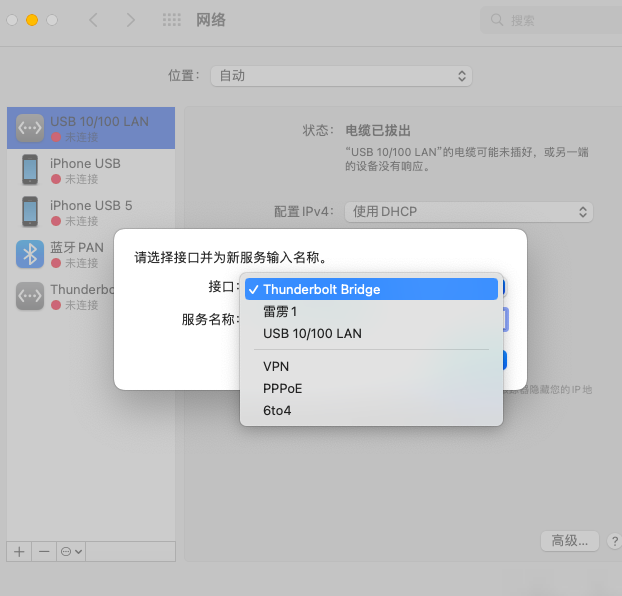This screenshot has height=596, width=622.
Task: Select Thunderbolt Bridge in the interface menu
Action: (371, 289)
